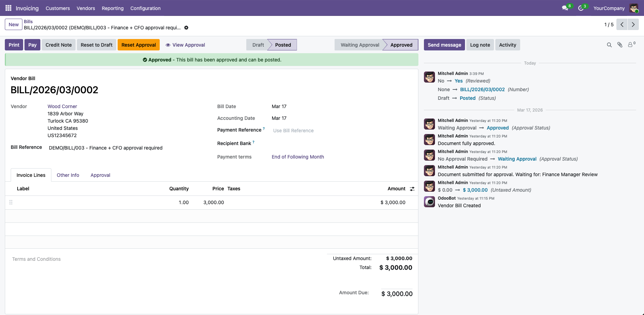The height and width of the screenshot is (315, 644).
Task: Switch to the Approval tab
Action: pos(100,175)
